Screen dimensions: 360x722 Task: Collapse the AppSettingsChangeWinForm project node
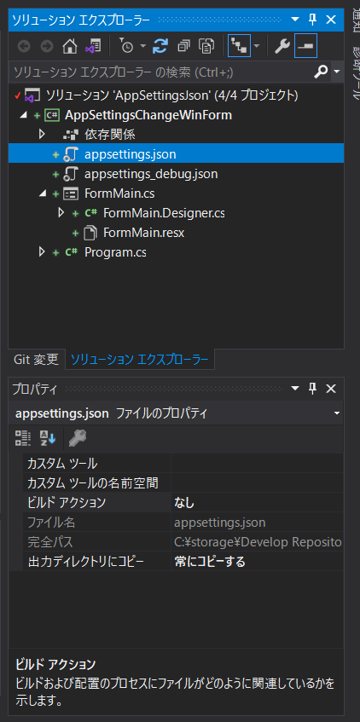click(x=23, y=116)
